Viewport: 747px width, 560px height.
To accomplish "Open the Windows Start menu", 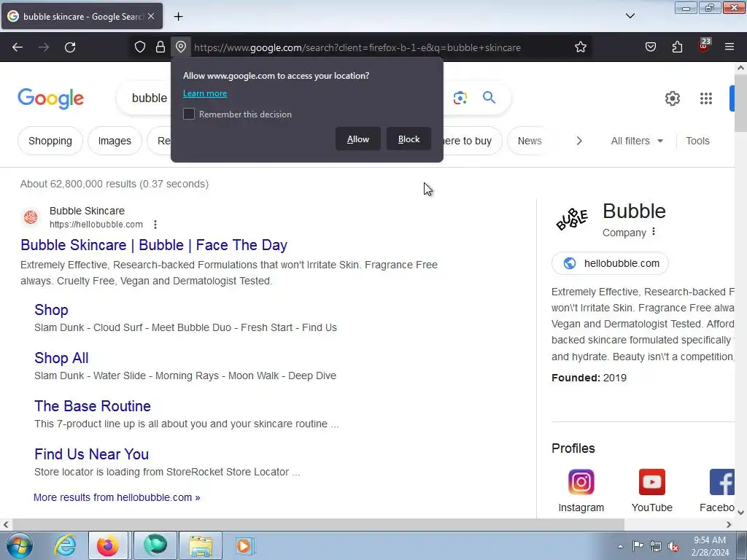I will (20, 545).
